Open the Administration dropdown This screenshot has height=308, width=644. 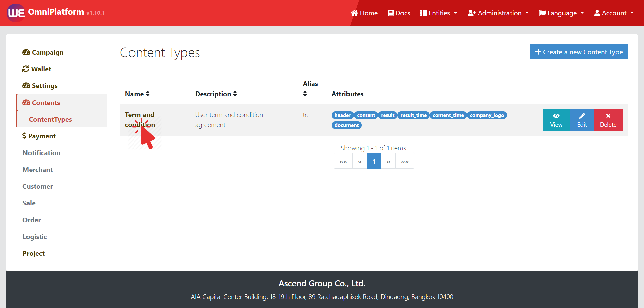pos(498,13)
